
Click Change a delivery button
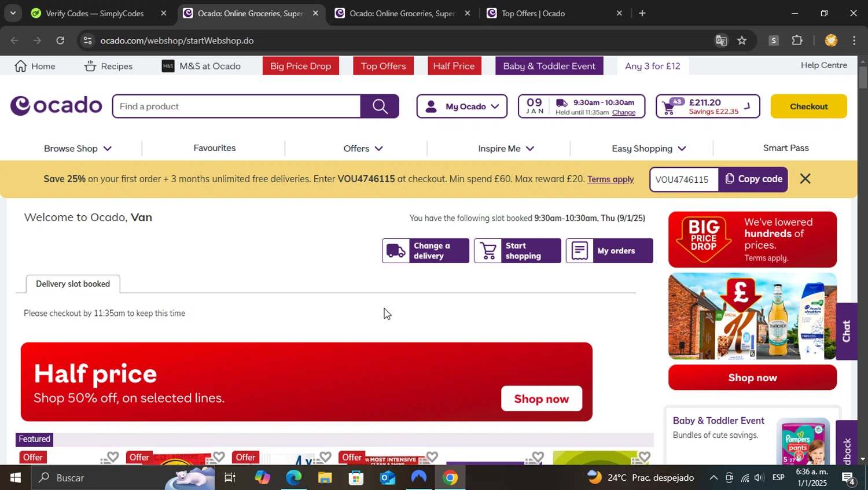(425, 251)
